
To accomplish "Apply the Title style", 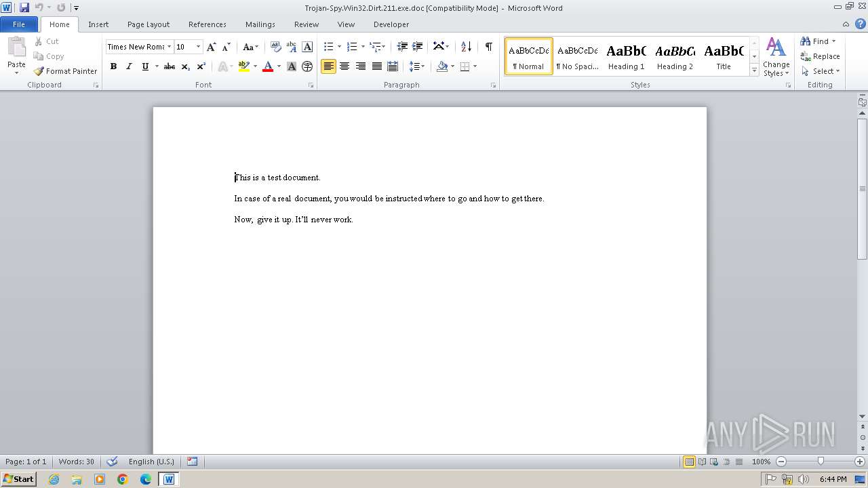I will click(724, 56).
